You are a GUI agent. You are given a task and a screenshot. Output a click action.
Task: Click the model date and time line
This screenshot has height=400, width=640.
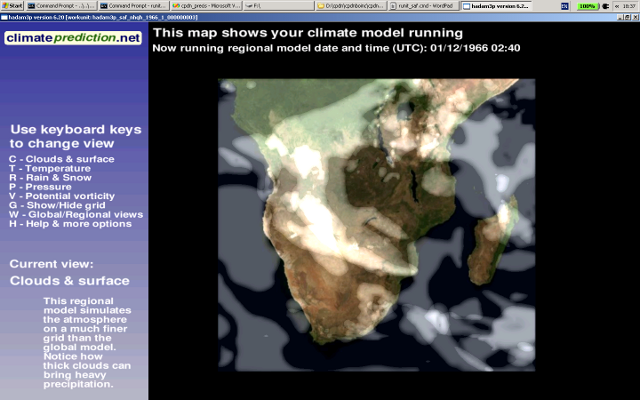(x=336, y=48)
